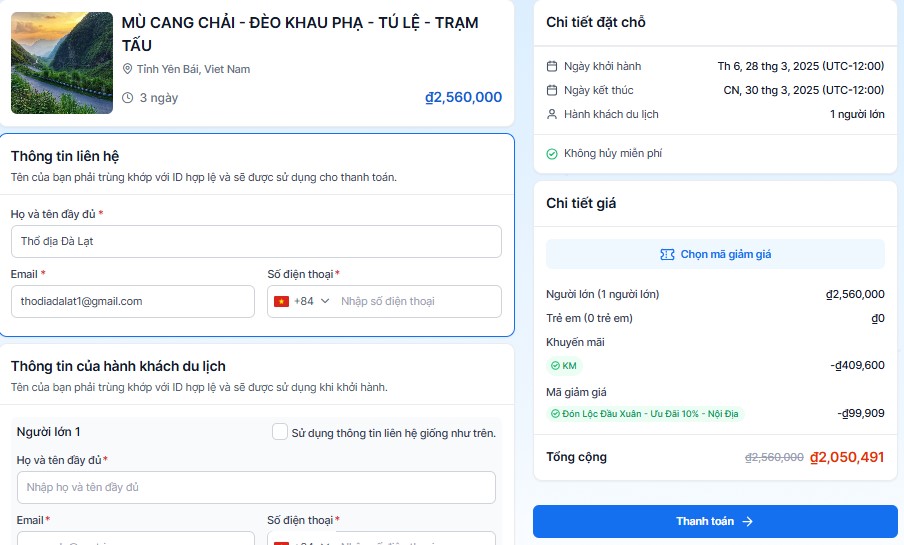The image size is (904, 545).
Task: Click the calendar icon for Ngày kết thúc
Action: pos(552,90)
